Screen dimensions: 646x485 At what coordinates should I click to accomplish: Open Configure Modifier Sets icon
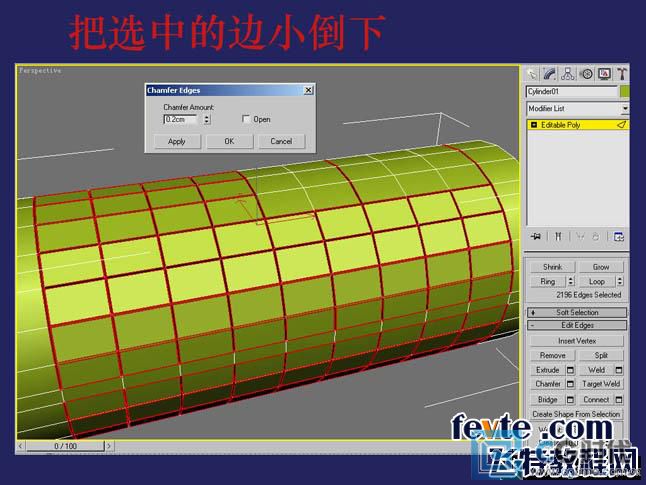coord(619,237)
